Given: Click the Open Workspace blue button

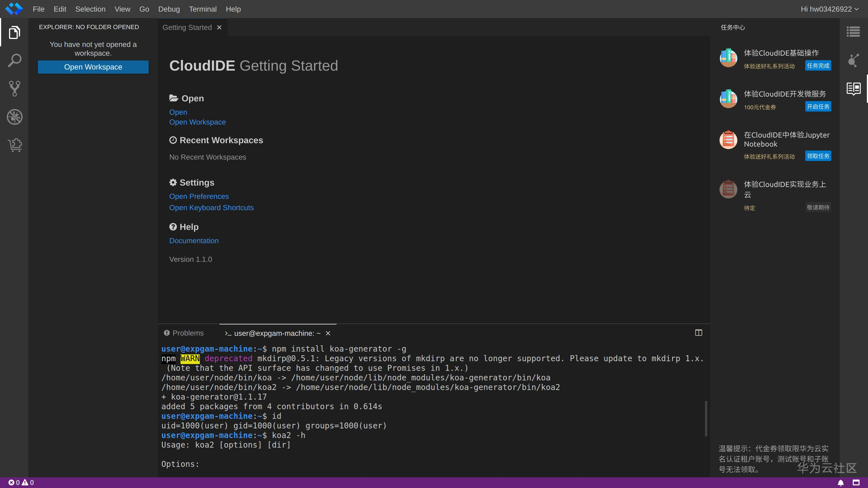Looking at the screenshot, I should 93,67.
